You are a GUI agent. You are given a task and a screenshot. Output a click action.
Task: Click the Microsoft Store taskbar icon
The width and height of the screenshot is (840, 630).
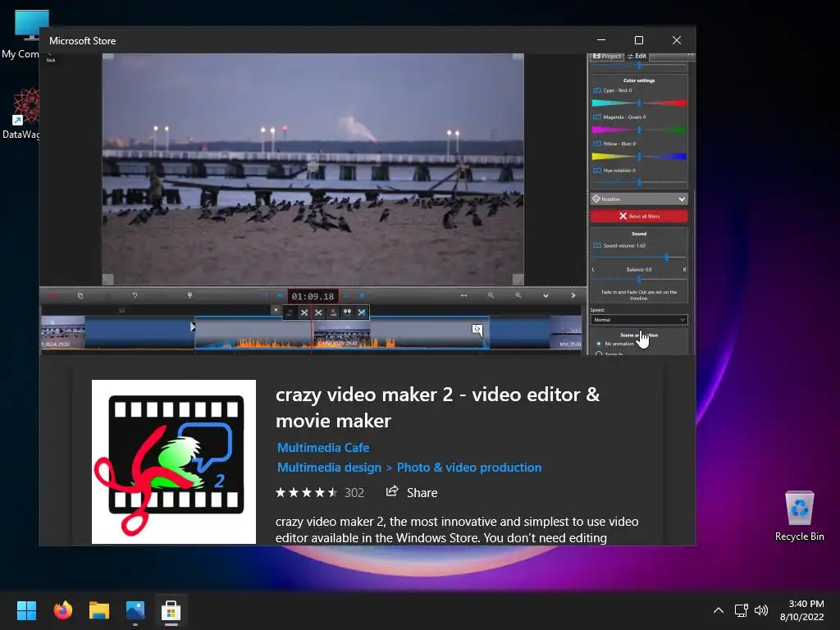171,610
